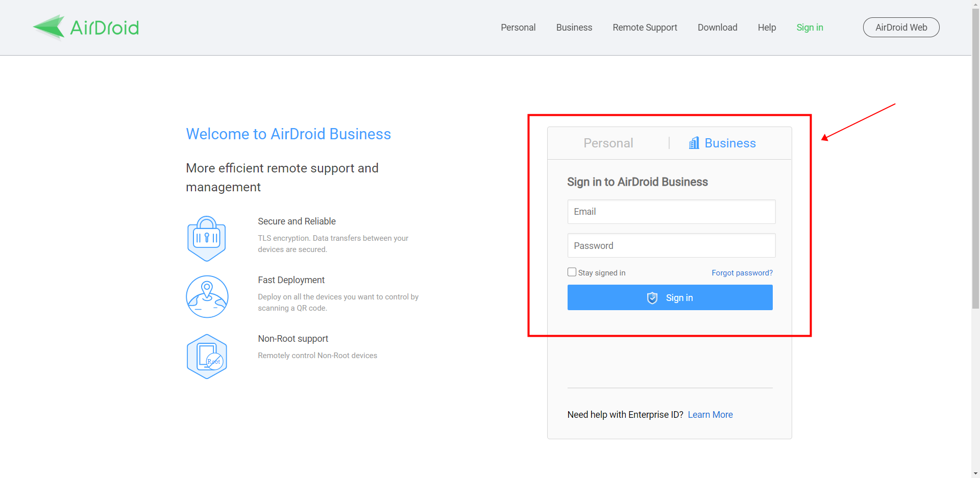Click the Secure and Reliable lock icon

(207, 238)
